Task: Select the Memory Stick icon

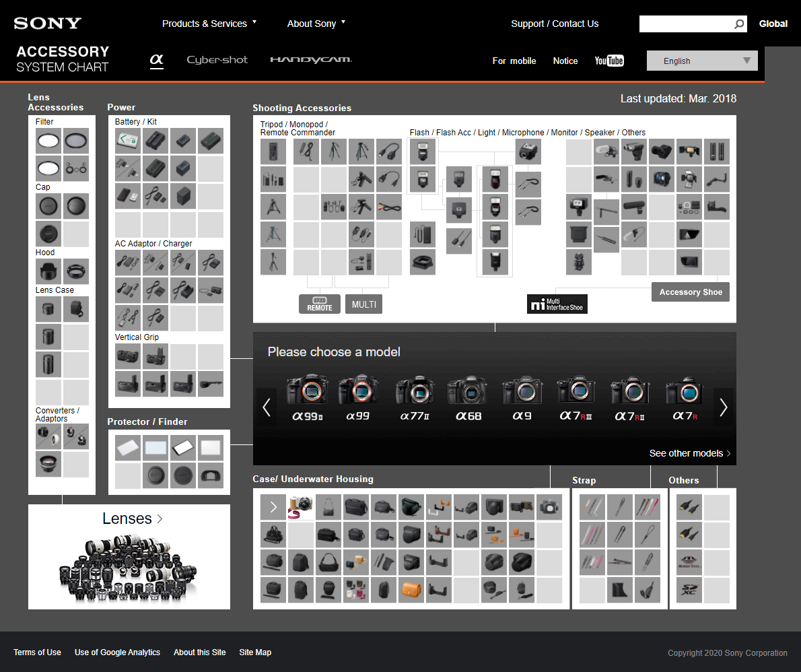Action: [689, 563]
